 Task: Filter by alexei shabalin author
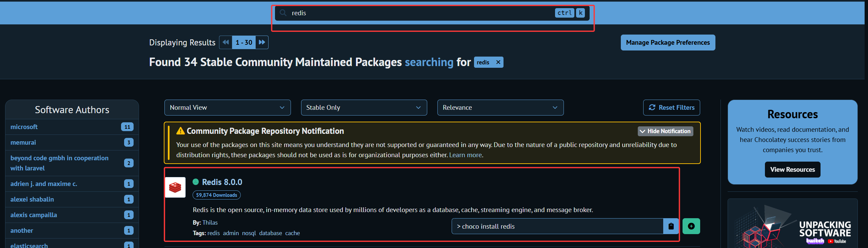32,200
